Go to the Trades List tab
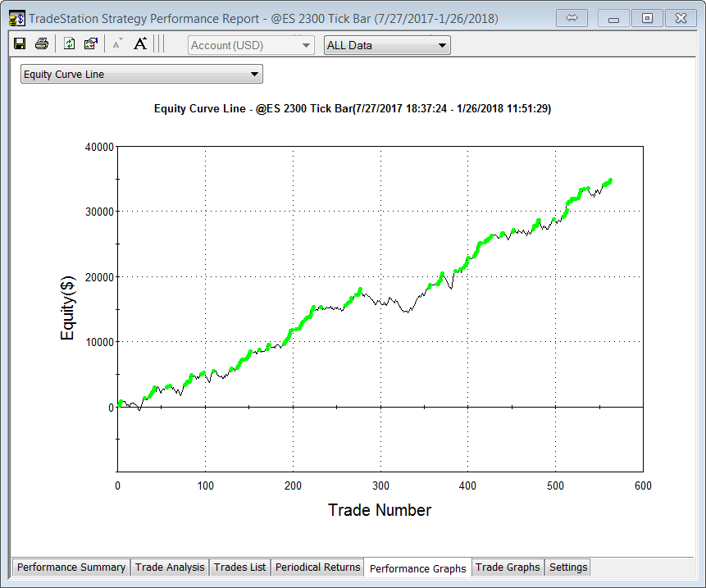This screenshot has width=706, height=588. coord(240,567)
